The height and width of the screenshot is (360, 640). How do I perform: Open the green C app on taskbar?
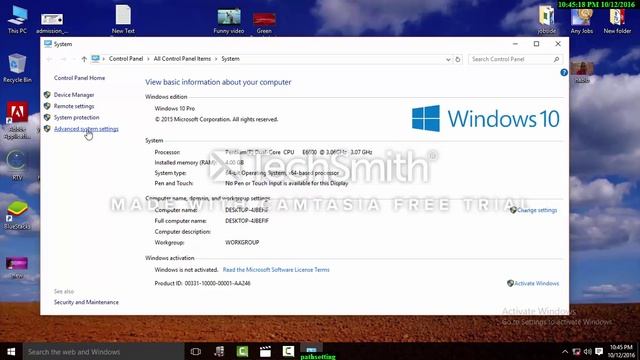[242, 351]
